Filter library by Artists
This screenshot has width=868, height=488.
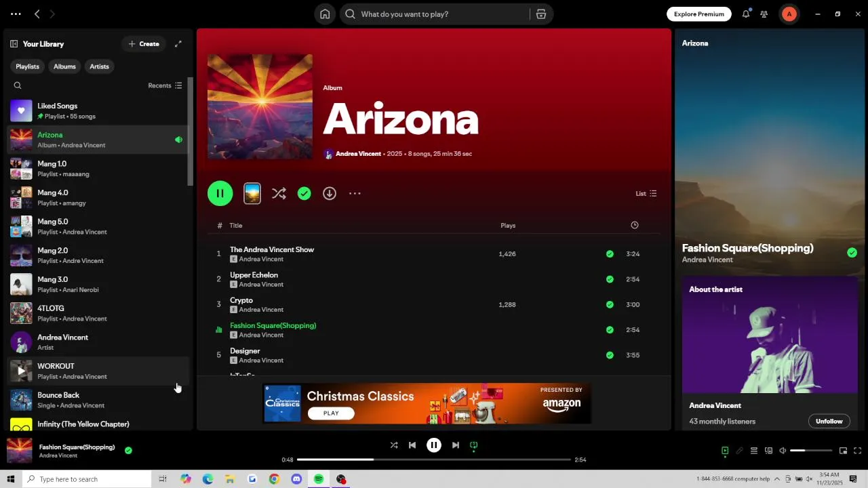click(99, 66)
